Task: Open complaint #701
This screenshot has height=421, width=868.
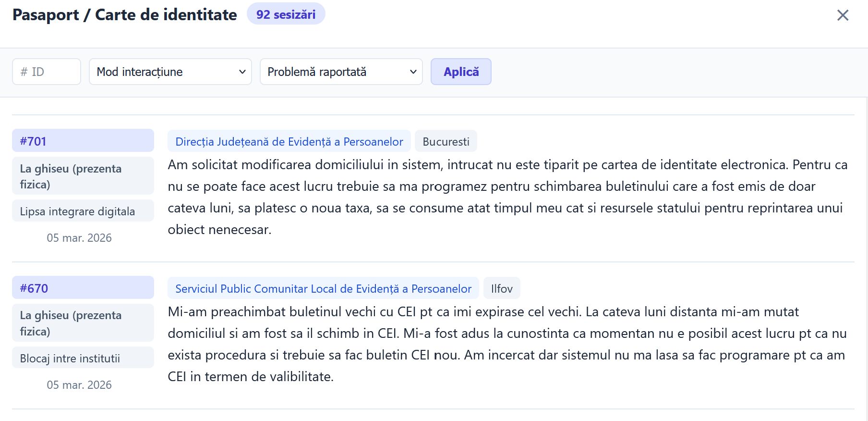Action: pos(83,141)
